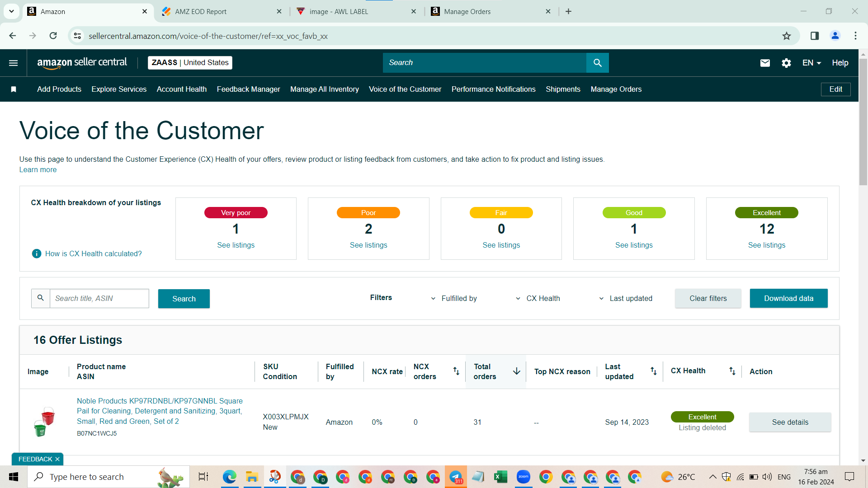
Task: Click the CX Health info icon
Action: [x=37, y=254]
